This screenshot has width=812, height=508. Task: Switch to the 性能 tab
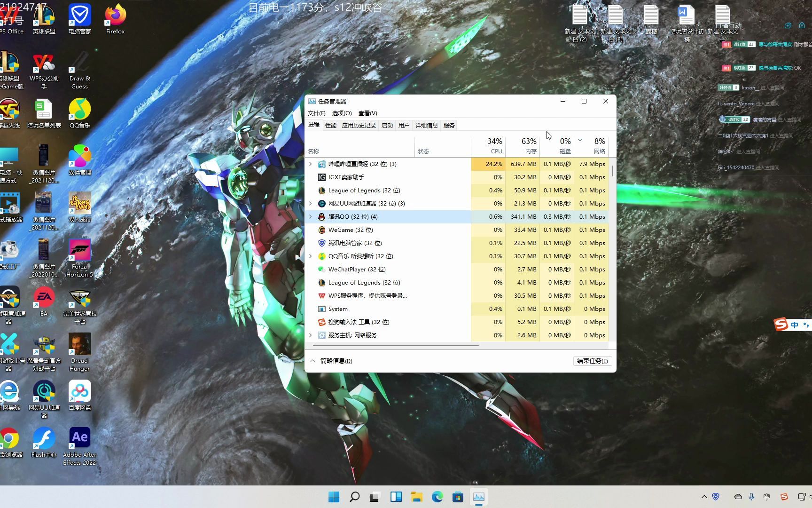click(331, 125)
